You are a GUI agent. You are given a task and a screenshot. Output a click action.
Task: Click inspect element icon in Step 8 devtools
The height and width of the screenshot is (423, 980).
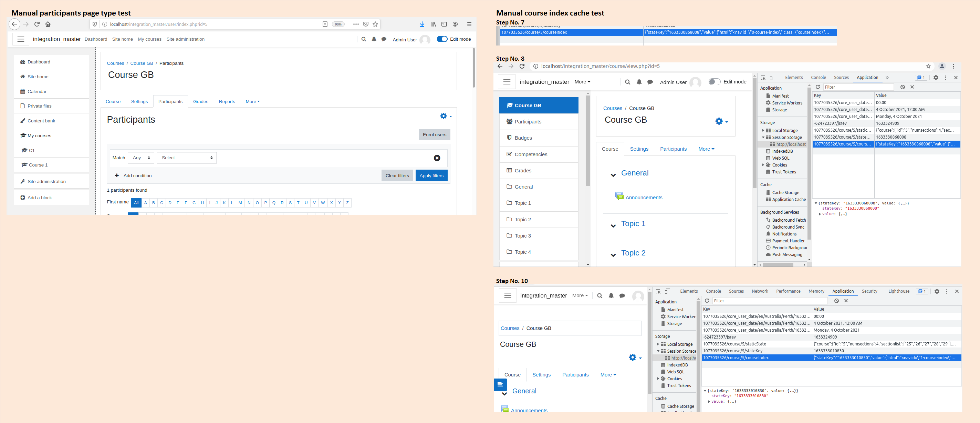[x=763, y=78]
